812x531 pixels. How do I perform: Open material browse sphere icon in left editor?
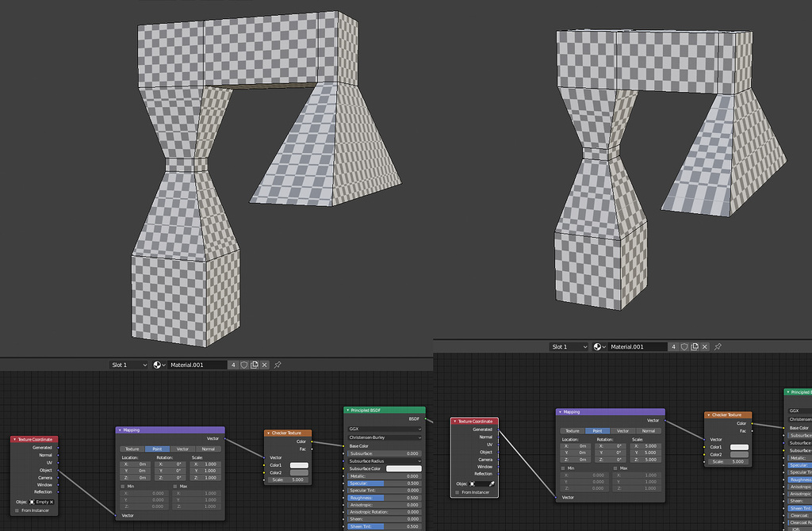pos(159,365)
